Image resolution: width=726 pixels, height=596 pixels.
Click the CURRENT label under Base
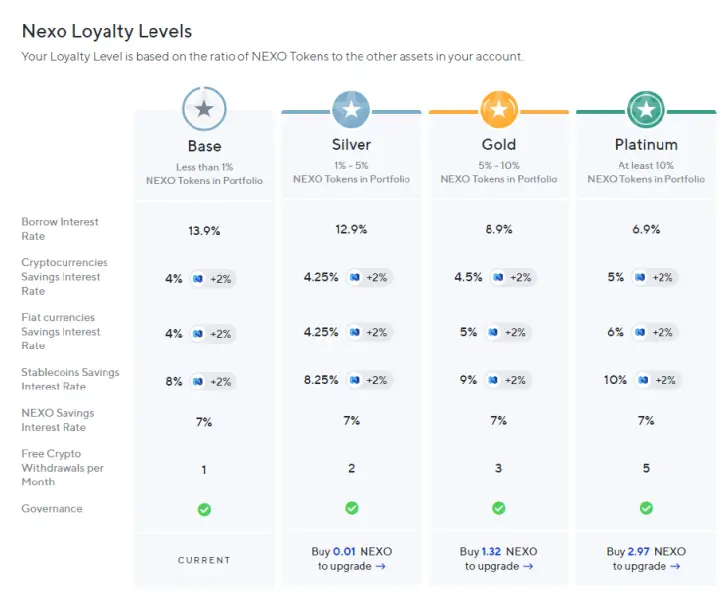(204, 560)
